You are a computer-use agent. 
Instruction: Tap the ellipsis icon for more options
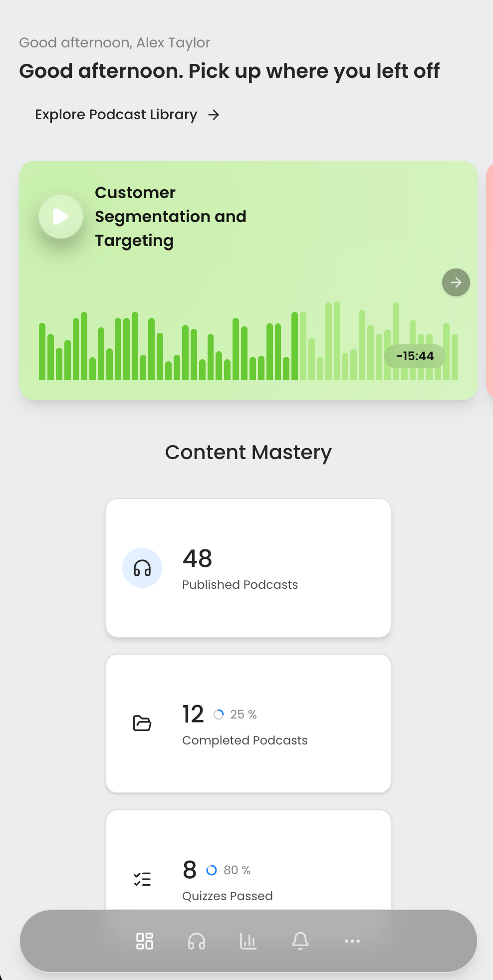[352, 940]
